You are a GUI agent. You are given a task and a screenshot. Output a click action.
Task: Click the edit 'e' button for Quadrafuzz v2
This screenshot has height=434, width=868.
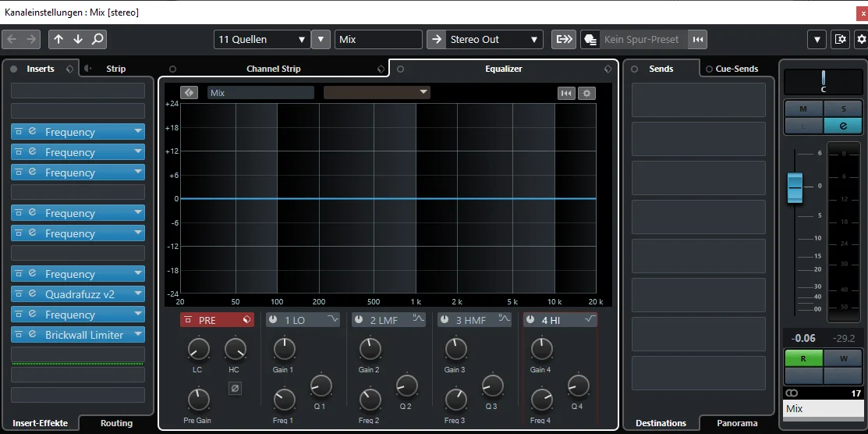[x=32, y=293]
